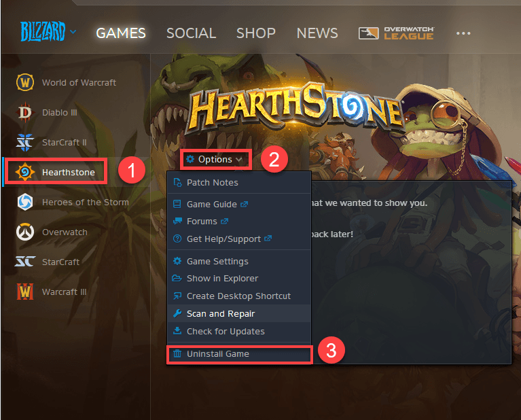Click the Heroes of the Storm icon

25,202
